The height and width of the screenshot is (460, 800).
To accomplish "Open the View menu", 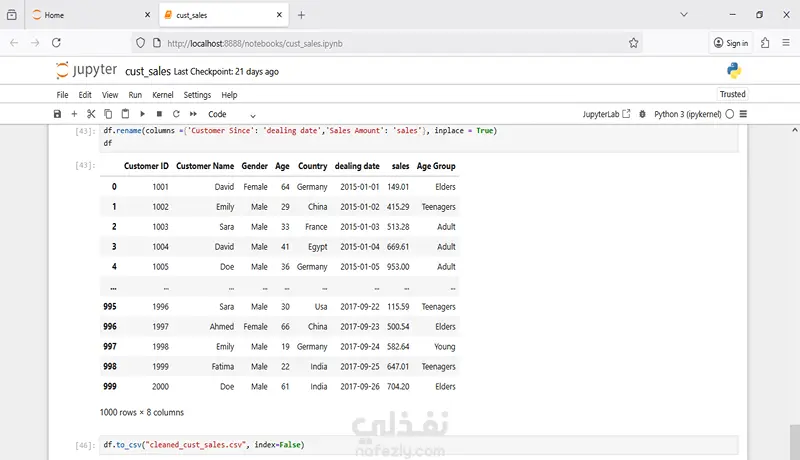I will tap(110, 95).
